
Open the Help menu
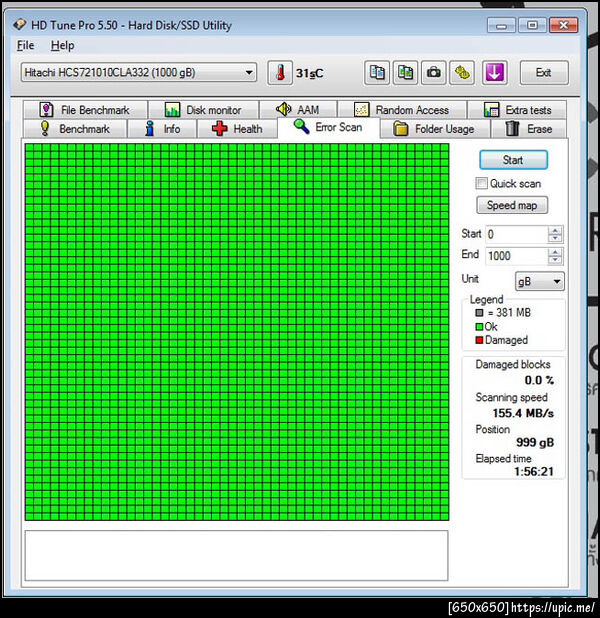pos(62,45)
